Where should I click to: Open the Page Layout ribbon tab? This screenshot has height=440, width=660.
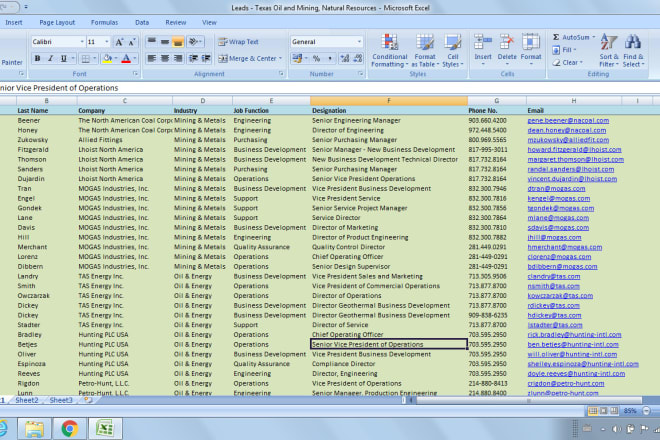(x=57, y=22)
